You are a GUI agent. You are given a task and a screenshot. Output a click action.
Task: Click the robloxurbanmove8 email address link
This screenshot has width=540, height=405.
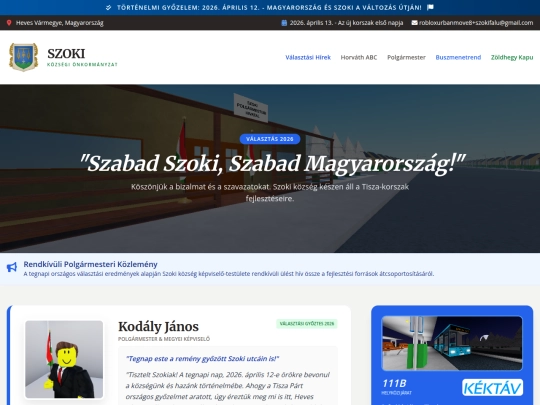pyautogui.click(x=476, y=23)
